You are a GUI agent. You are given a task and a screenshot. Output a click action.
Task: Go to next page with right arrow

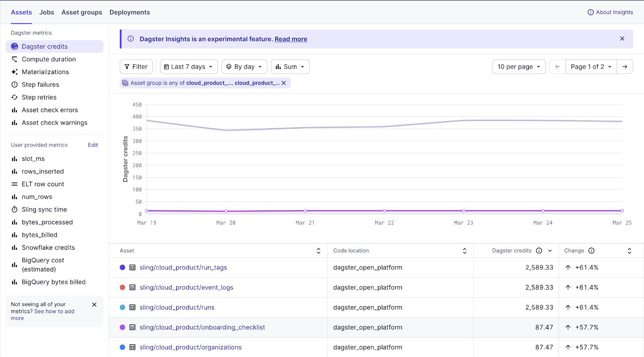(x=625, y=67)
